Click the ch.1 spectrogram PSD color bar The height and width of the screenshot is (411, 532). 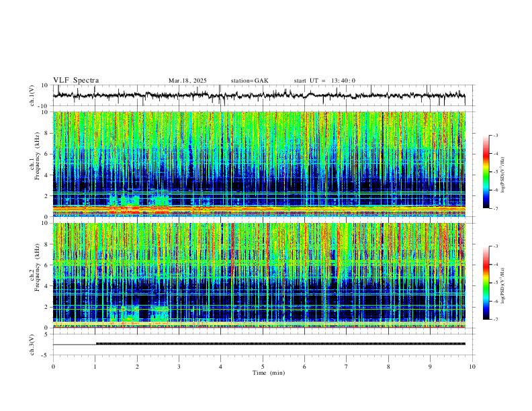pos(486,172)
